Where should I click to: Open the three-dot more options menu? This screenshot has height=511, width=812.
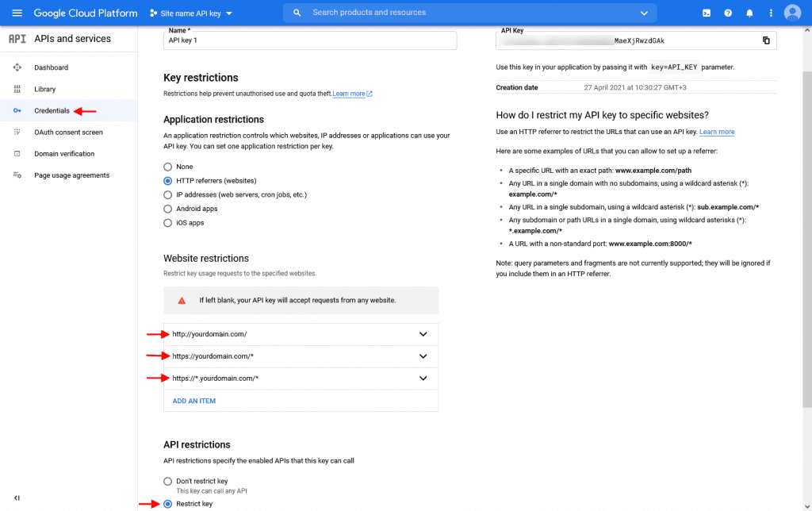(770, 13)
